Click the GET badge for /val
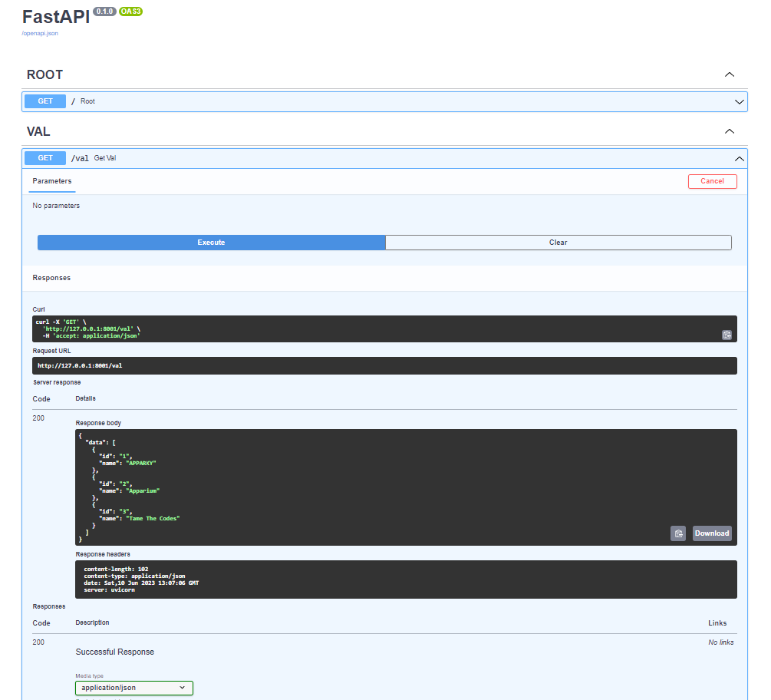 45,158
